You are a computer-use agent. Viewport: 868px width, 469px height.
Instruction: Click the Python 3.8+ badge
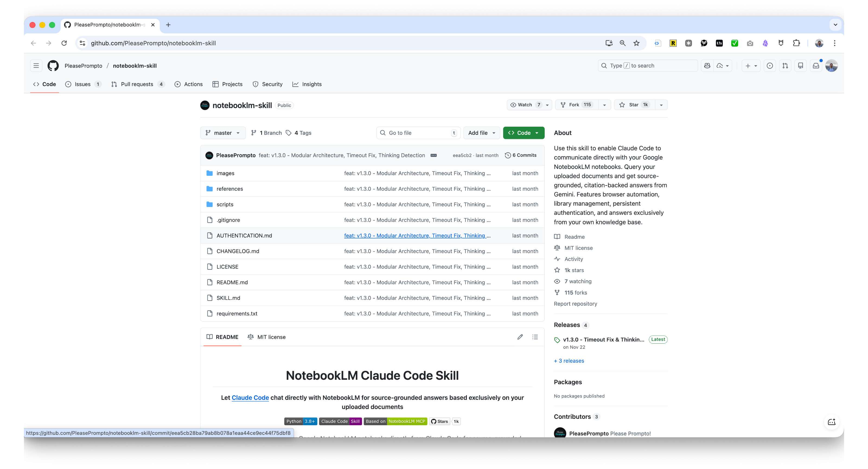click(x=300, y=421)
